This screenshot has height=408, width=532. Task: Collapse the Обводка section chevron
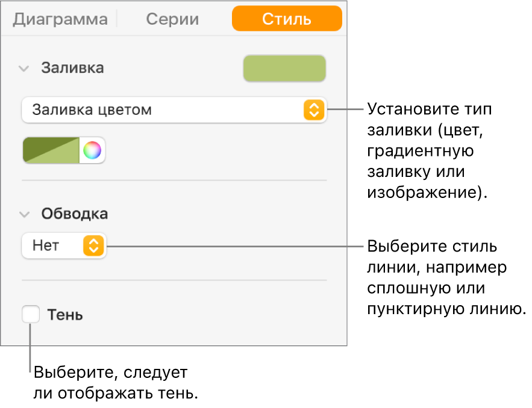24,214
